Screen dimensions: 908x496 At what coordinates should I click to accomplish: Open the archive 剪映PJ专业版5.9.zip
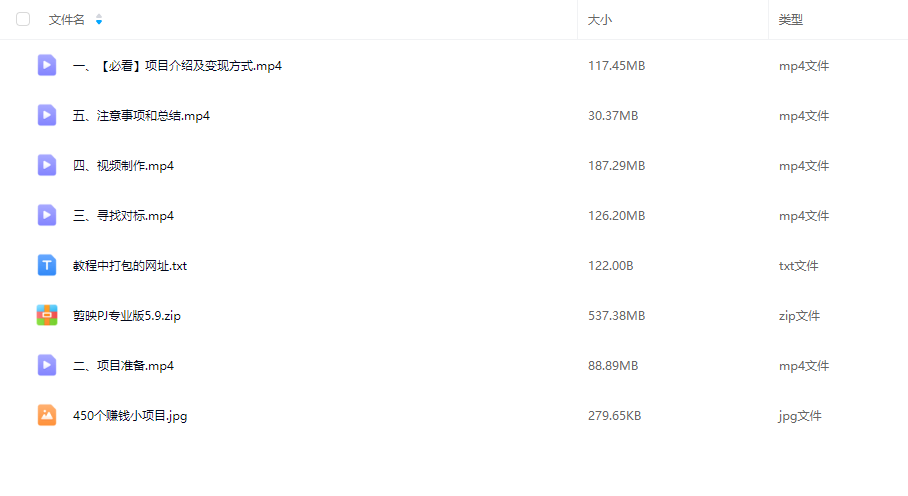(x=127, y=316)
